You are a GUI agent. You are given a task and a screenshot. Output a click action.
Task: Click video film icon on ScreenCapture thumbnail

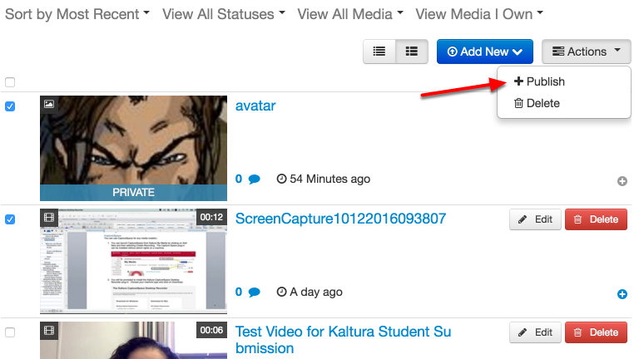coord(49,218)
